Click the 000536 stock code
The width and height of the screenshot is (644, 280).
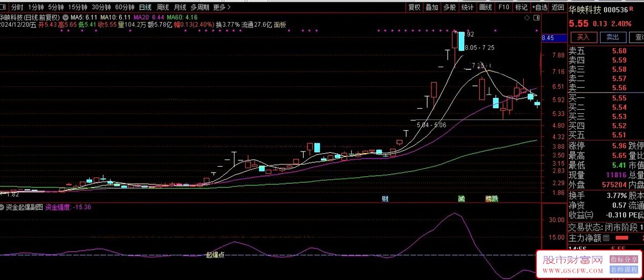[616, 9]
